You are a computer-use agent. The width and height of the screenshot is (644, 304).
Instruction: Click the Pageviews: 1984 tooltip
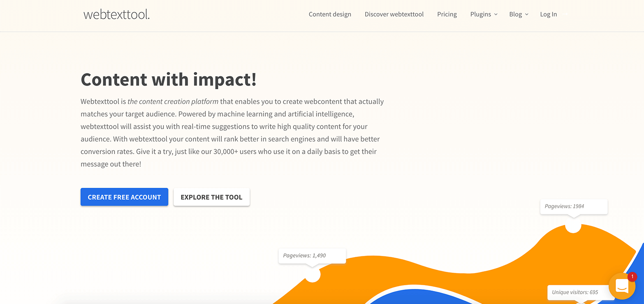coord(573,206)
